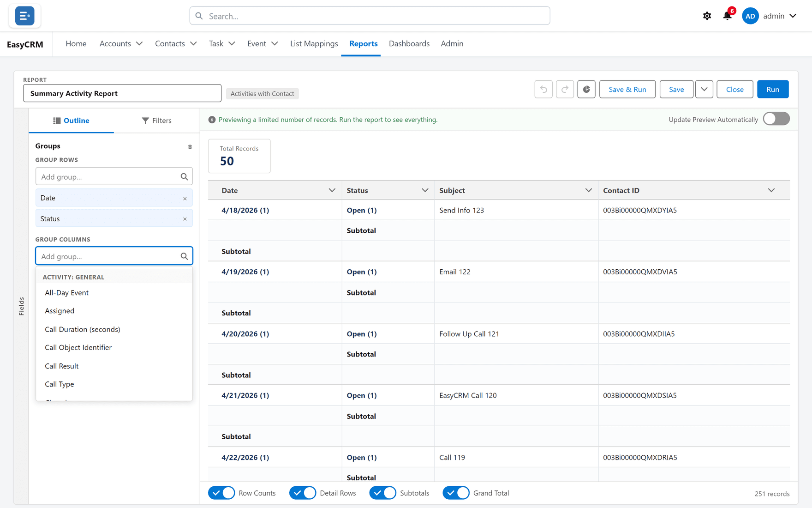Click the info icon beside preview message
The width and height of the screenshot is (812, 508).
212,120
